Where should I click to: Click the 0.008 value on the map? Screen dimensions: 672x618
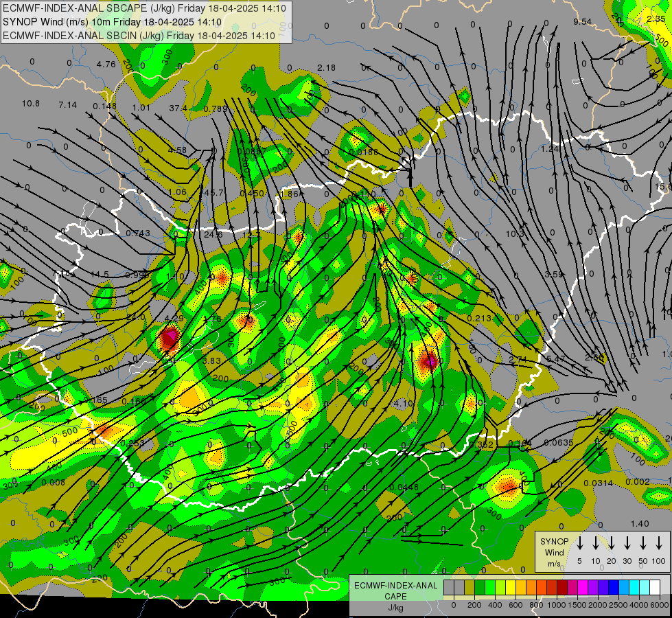(54, 483)
